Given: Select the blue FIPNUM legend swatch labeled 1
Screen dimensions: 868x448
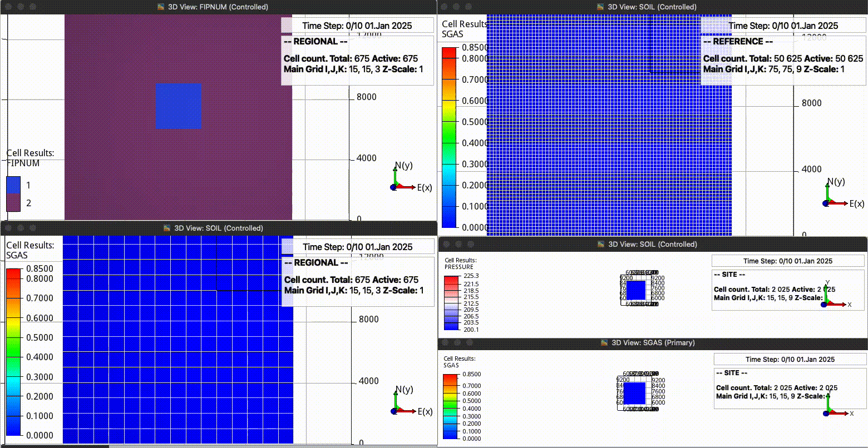Looking at the screenshot, I should pyautogui.click(x=13, y=185).
